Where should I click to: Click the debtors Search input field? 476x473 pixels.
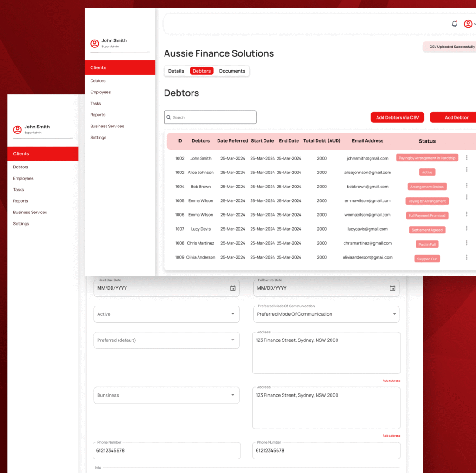210,118
